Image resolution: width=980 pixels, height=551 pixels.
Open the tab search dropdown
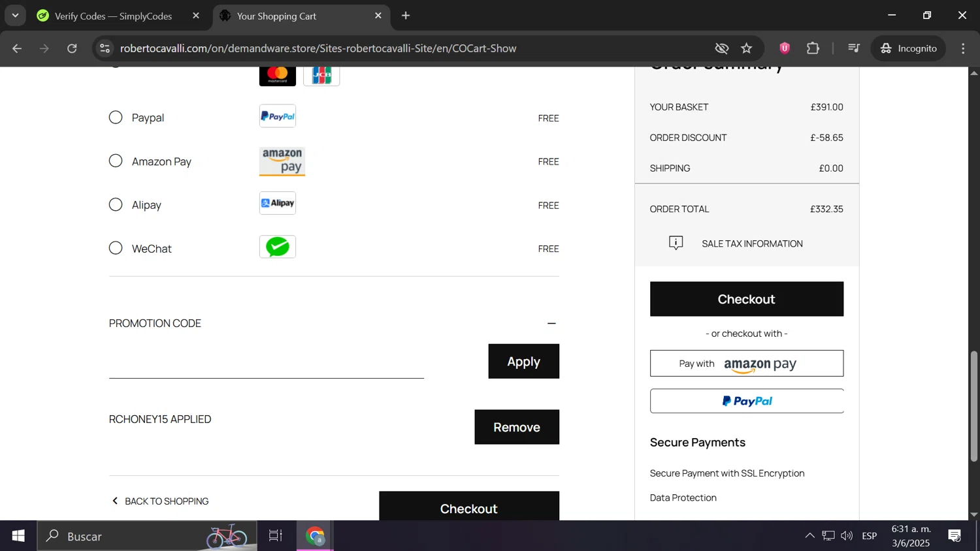click(x=15, y=16)
